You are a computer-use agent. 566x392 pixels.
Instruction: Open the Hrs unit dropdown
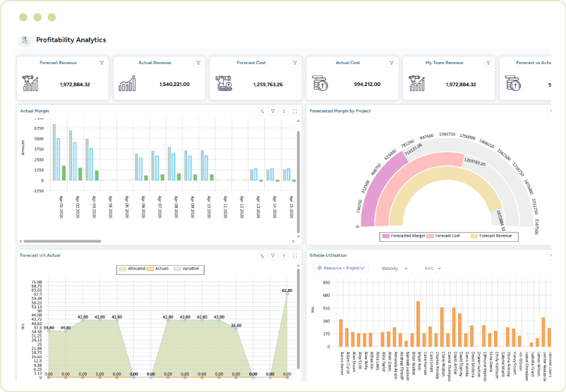click(x=433, y=269)
